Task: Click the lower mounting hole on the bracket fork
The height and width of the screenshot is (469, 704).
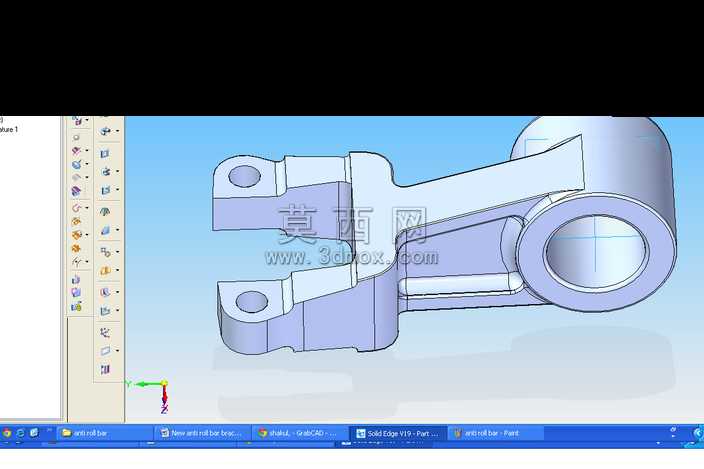Action: (x=251, y=302)
